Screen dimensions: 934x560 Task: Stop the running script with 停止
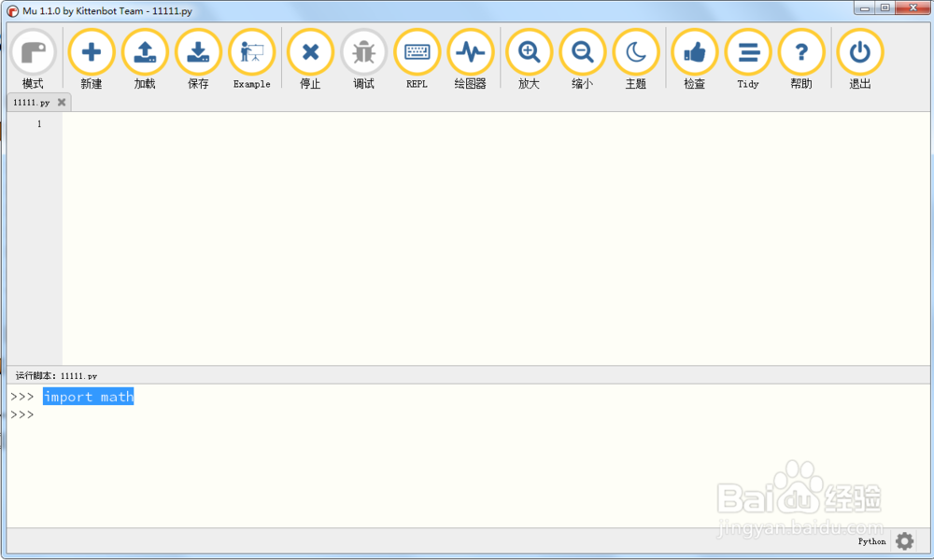310,60
